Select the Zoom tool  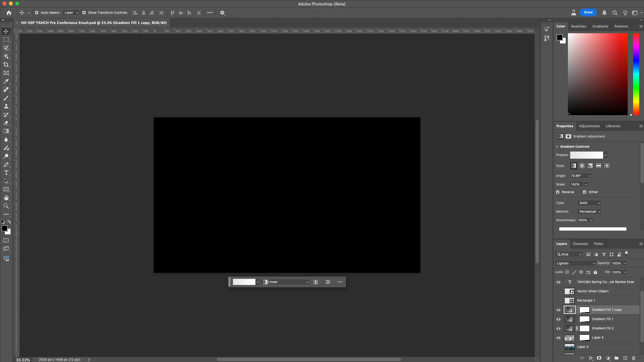click(x=6, y=206)
